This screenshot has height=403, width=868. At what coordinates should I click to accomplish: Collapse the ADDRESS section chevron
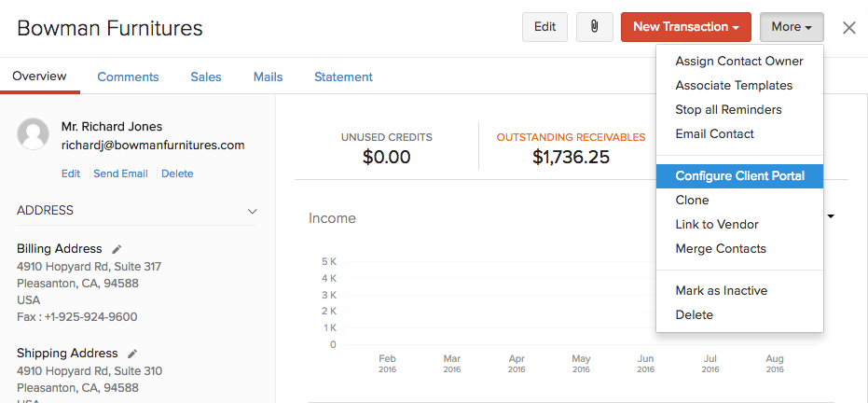252,211
